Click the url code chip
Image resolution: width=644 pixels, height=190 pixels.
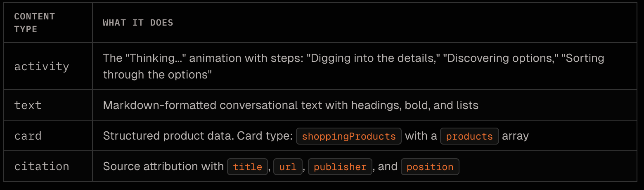[288, 166]
